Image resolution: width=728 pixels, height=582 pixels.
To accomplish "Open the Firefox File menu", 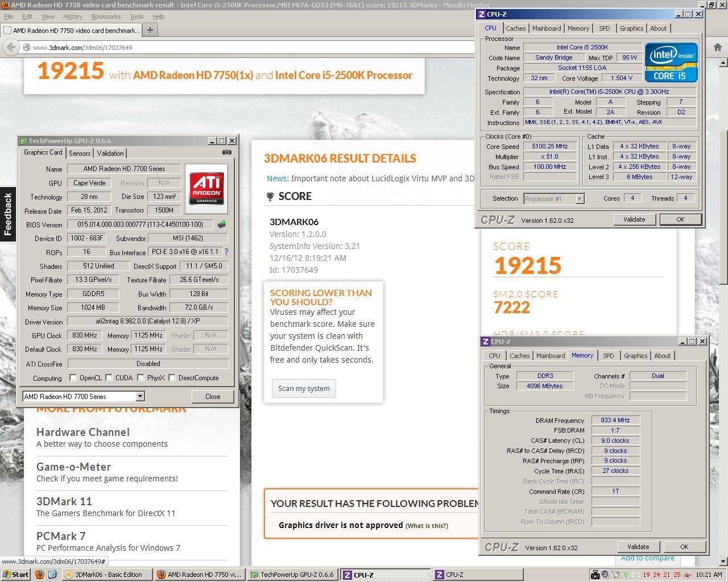I will (x=9, y=16).
